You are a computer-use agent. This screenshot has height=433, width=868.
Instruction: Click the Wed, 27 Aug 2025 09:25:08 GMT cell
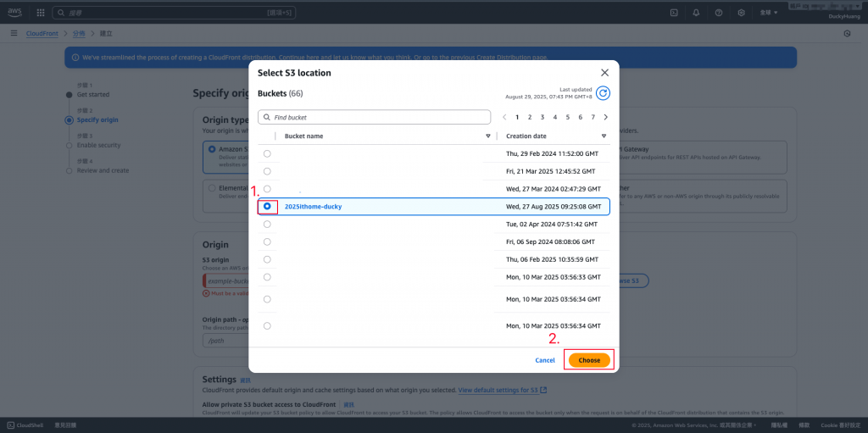(x=554, y=207)
